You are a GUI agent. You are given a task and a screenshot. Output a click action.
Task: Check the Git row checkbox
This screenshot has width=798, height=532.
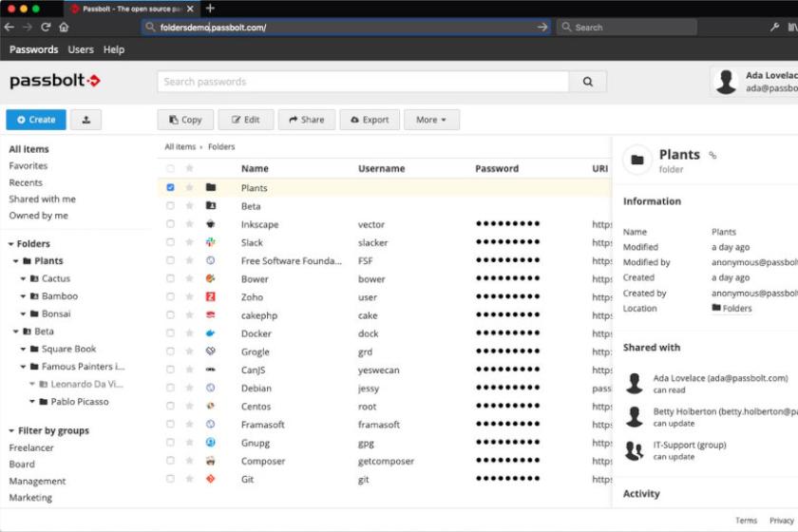coord(170,479)
